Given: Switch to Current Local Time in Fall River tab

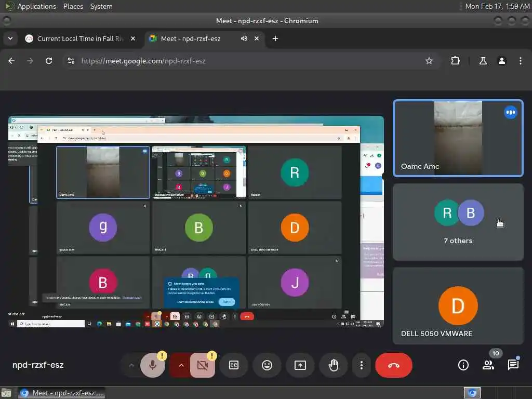Looking at the screenshot, I should coord(79,38).
